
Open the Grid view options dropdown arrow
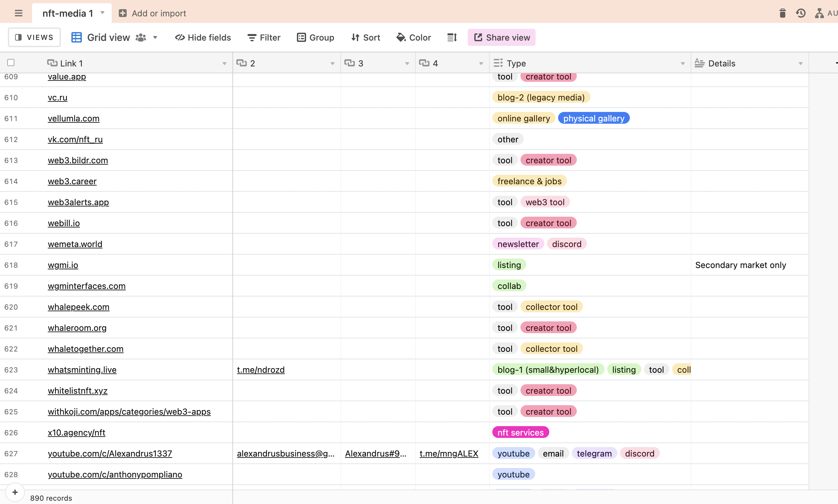click(x=155, y=37)
